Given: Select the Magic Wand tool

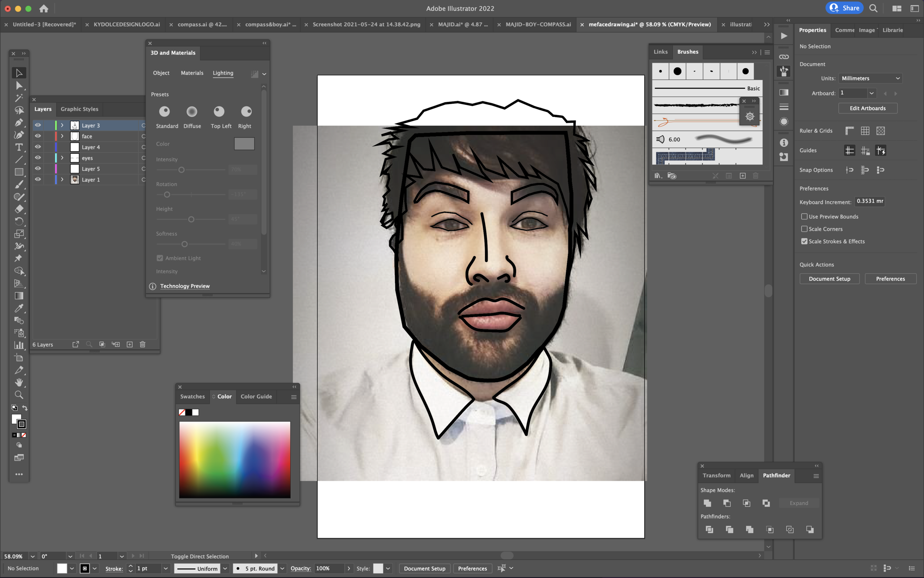Looking at the screenshot, I should click(x=19, y=98).
